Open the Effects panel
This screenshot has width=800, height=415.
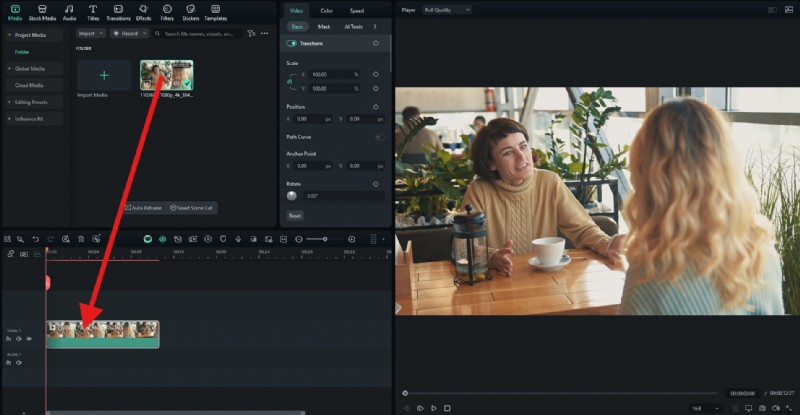[143, 13]
